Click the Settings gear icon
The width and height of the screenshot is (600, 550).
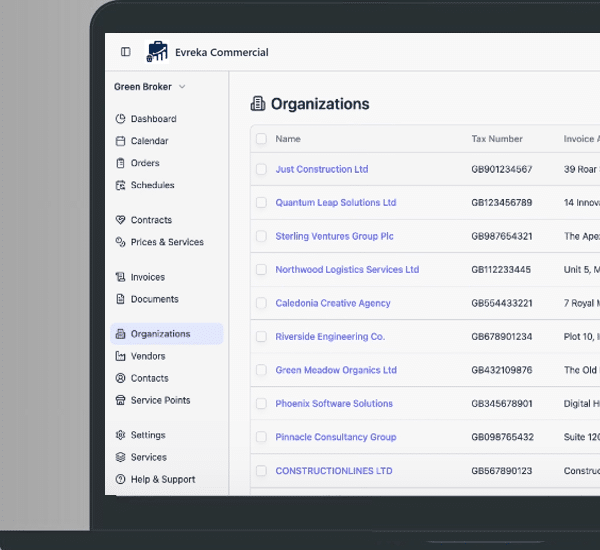click(120, 435)
